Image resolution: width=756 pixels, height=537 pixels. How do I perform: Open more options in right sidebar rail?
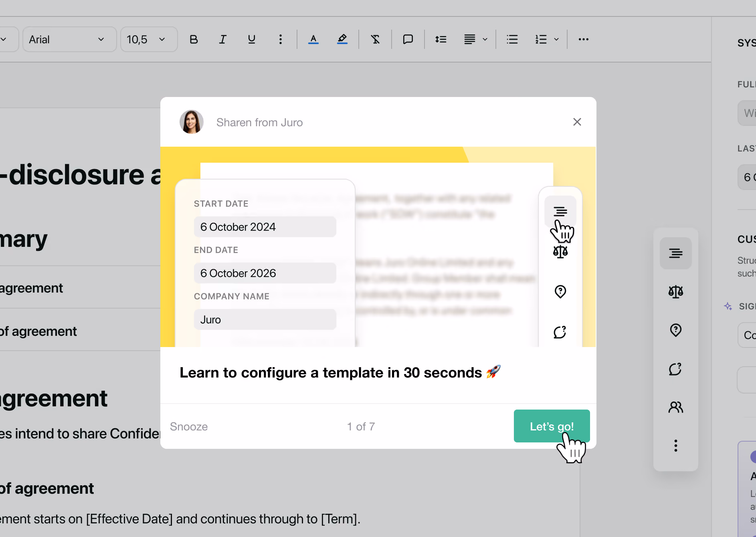tap(676, 446)
